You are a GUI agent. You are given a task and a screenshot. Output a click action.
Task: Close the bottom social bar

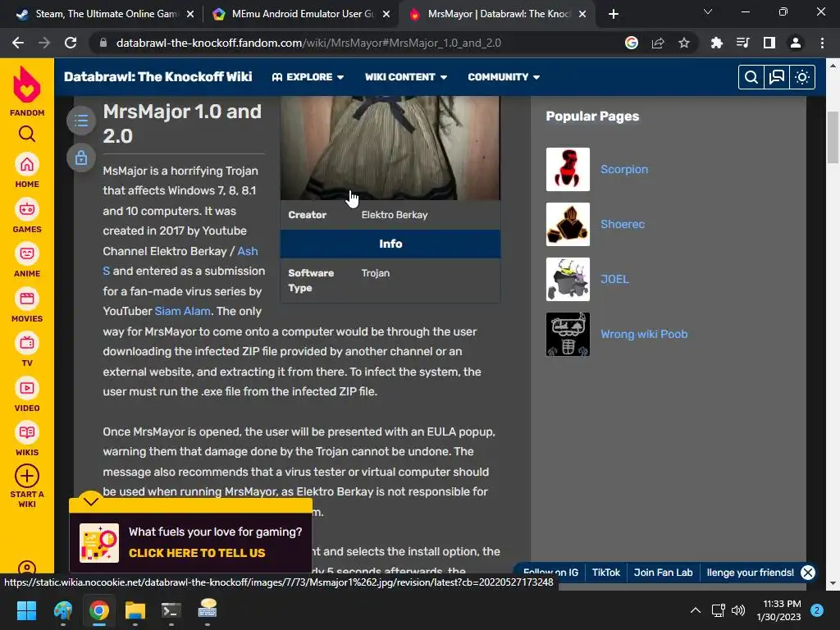click(808, 573)
